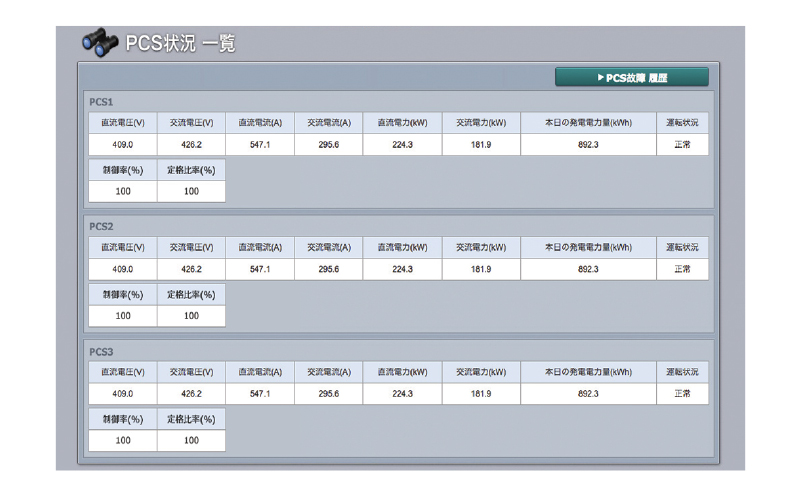This screenshot has width=800, height=500.
Task: Click PCS2 直流電圧(V) value 409.0
Action: coord(123,269)
